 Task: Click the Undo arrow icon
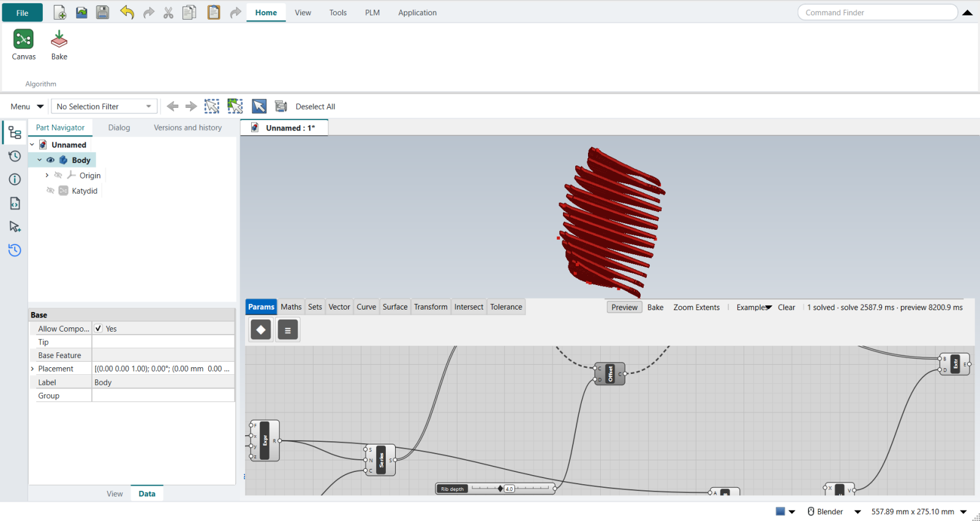coord(127,12)
